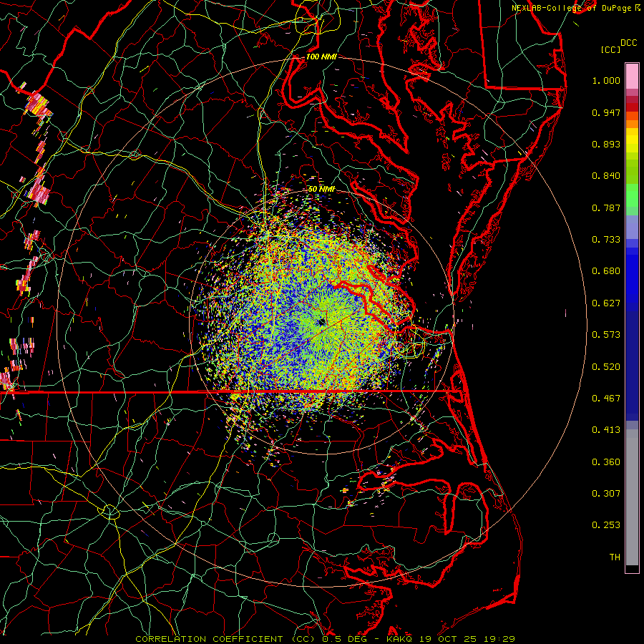This screenshot has height=644, width=644.
Task: Click the 100 NMI range ring label
Action: click(321, 57)
